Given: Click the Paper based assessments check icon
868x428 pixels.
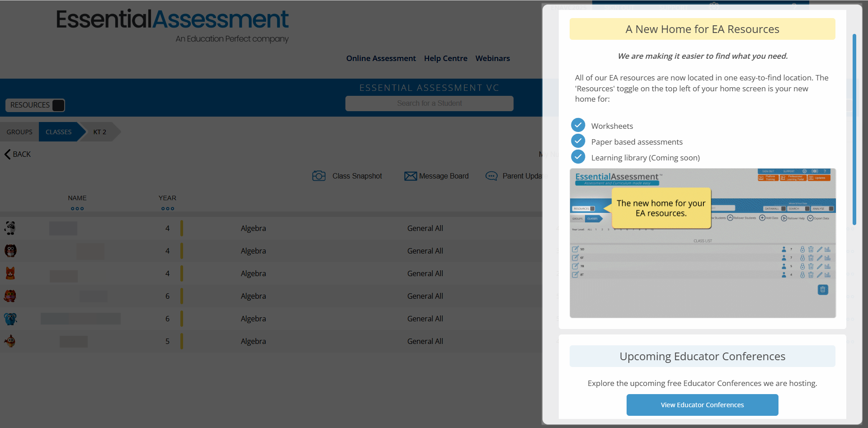Looking at the screenshot, I should point(578,141).
